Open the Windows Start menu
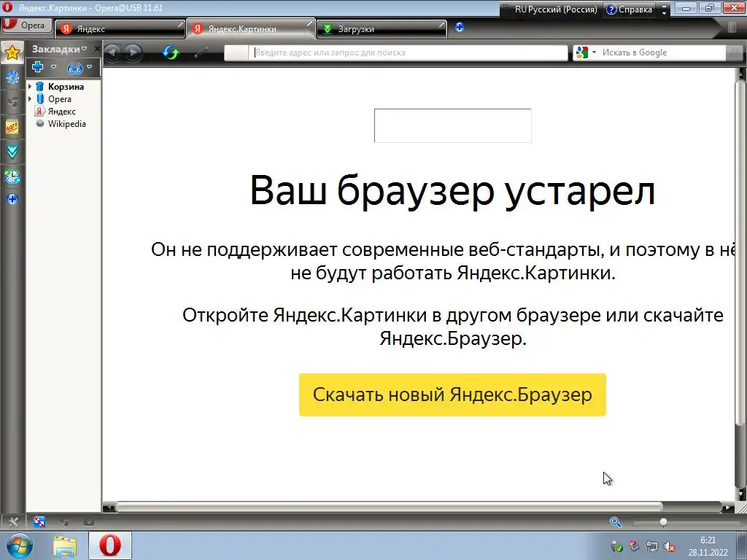 click(20, 545)
